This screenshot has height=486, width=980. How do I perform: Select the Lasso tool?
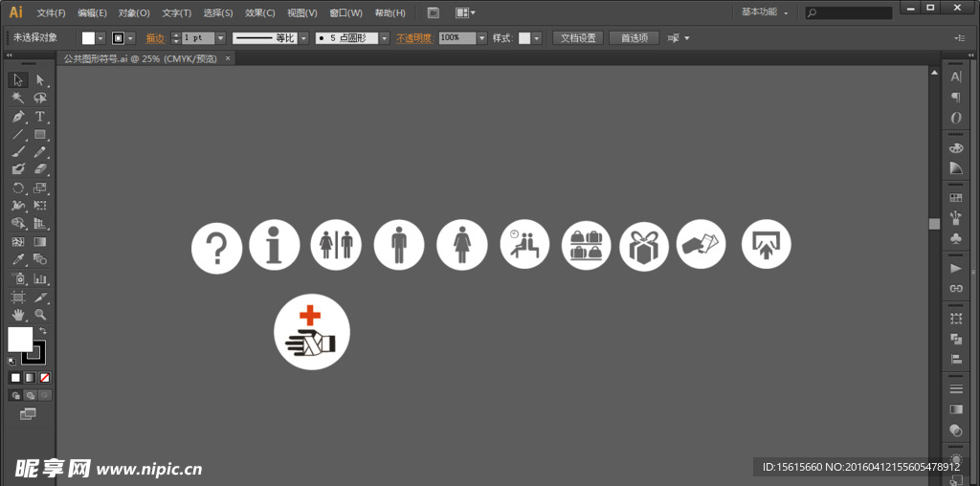(40, 99)
